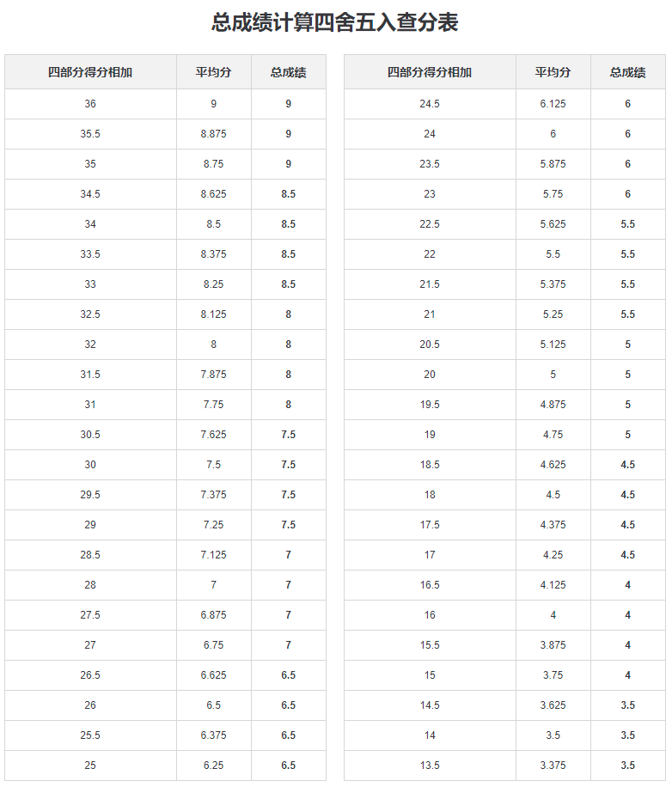Viewport: 672px width, 787px height.
Task: Click the average cell showing 8.125
Action: click(214, 314)
